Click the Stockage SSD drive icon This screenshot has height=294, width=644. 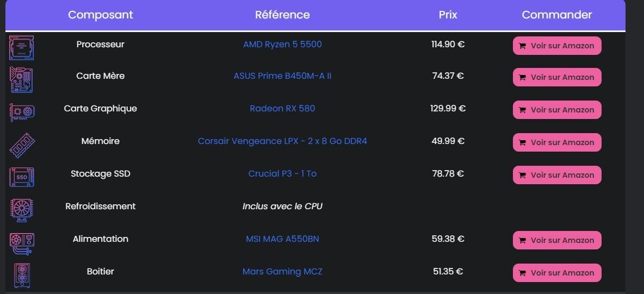pos(22,177)
